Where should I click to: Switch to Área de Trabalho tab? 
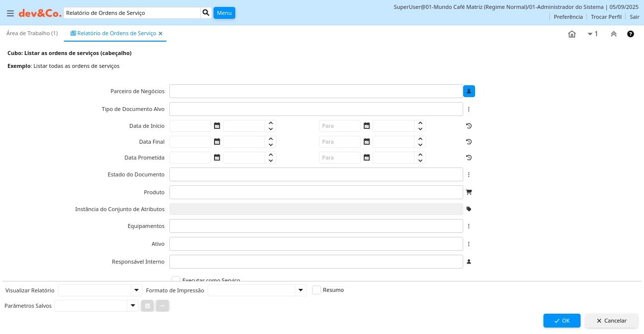coord(32,33)
